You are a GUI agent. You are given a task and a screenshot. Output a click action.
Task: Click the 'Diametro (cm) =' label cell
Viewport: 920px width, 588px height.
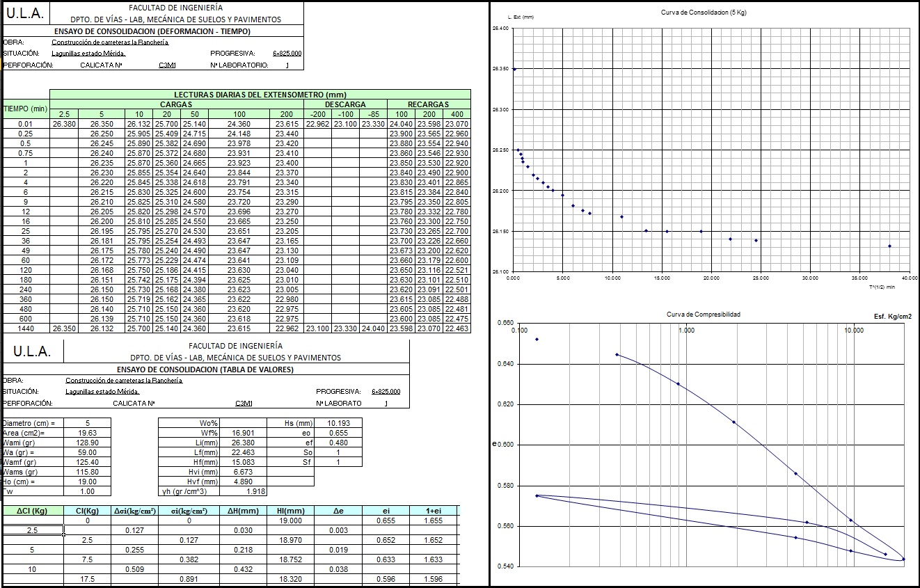[x=32, y=423]
